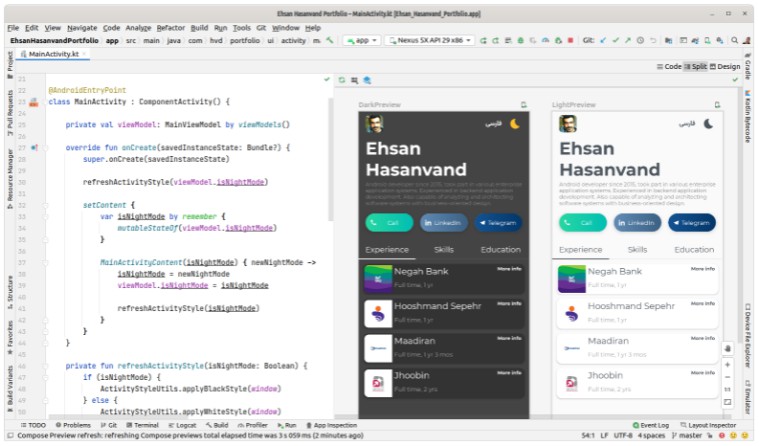
Task: Open the Build Variants side panel
Action: click(10, 388)
